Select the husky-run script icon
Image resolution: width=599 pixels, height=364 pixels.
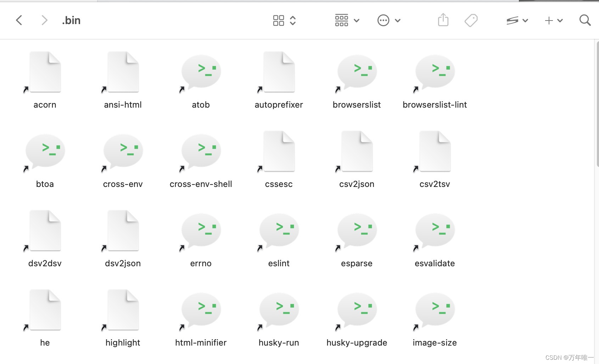tap(279, 310)
